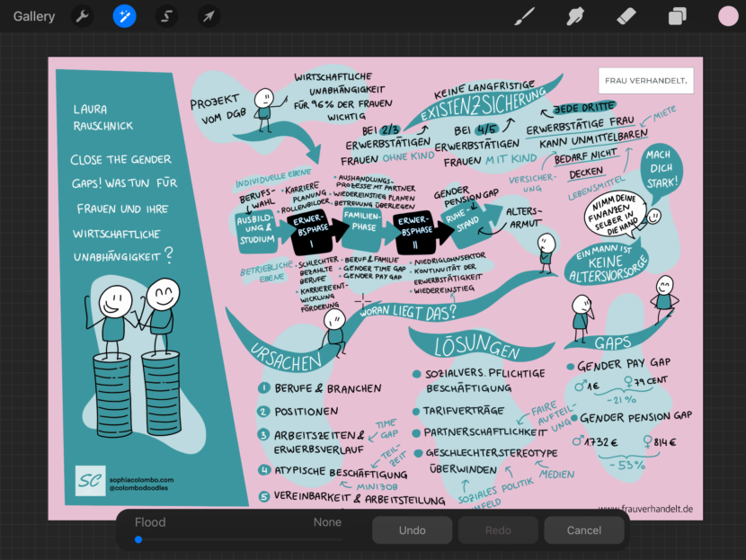Tap the None label in the Flood bar

click(x=327, y=522)
